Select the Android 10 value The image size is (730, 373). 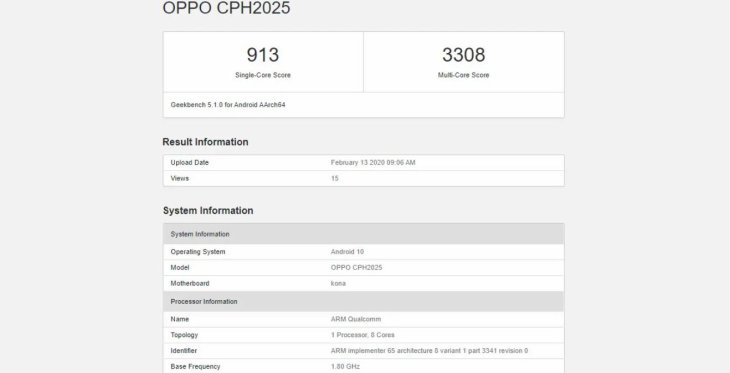point(347,252)
